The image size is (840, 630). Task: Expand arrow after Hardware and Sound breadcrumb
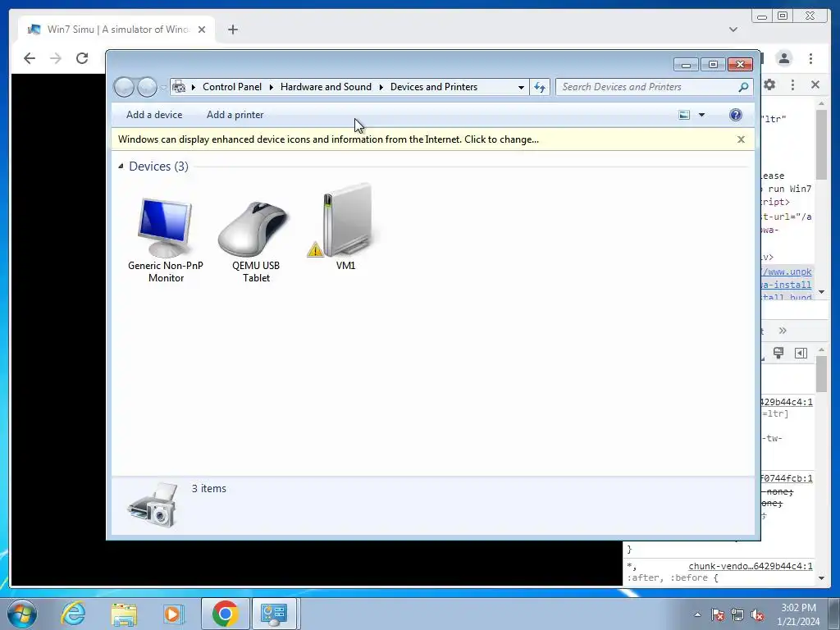tap(381, 87)
